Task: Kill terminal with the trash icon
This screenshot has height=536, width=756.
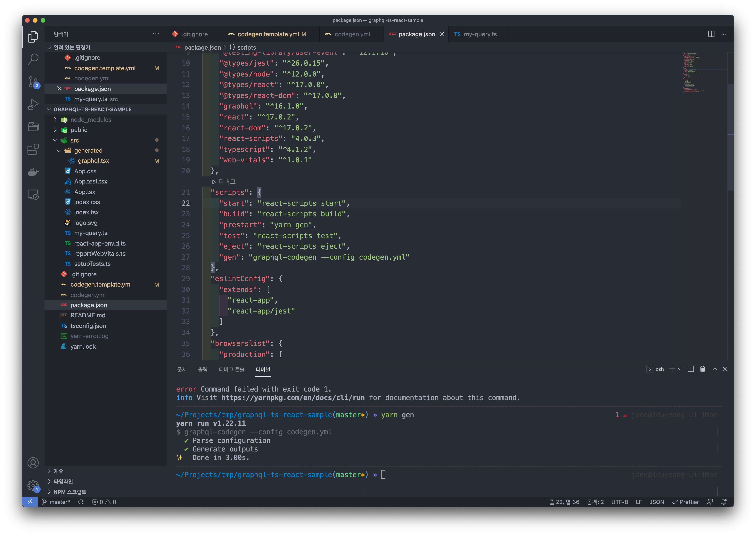Action: point(702,369)
